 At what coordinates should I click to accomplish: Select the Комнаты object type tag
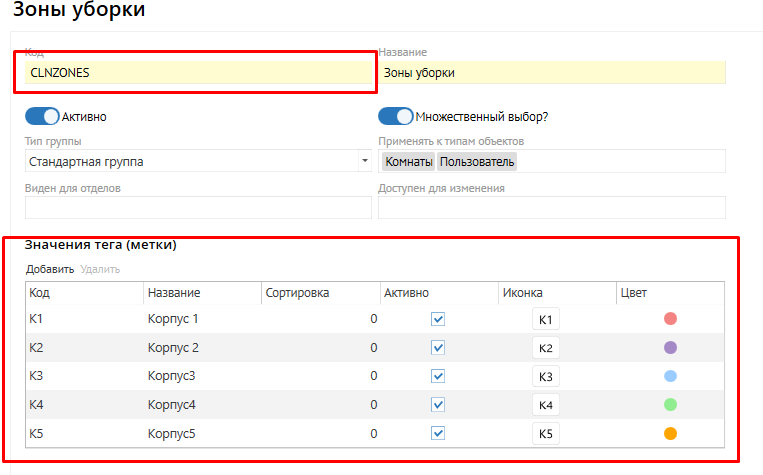pos(409,161)
